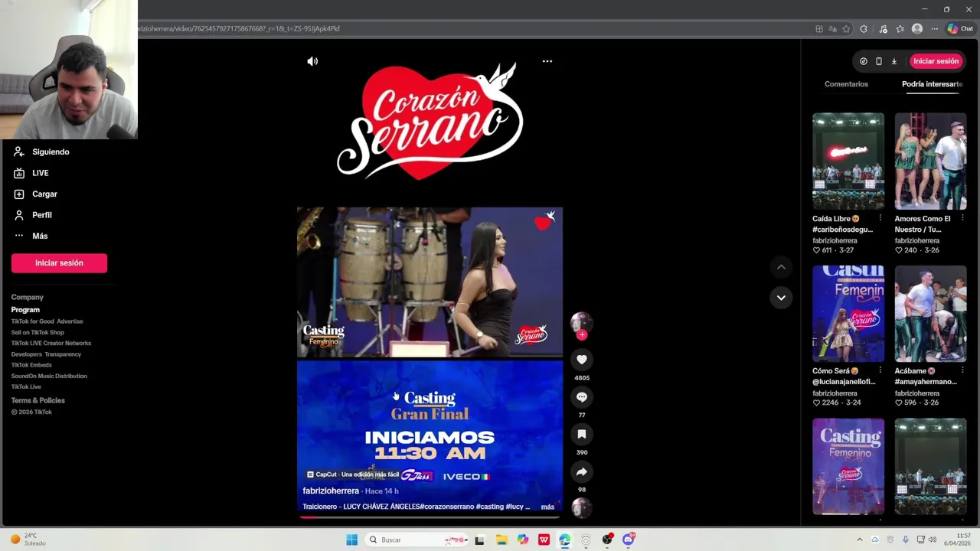This screenshot has height=551, width=980.
Task: Open the browser favorites list icon
Action: (900, 29)
